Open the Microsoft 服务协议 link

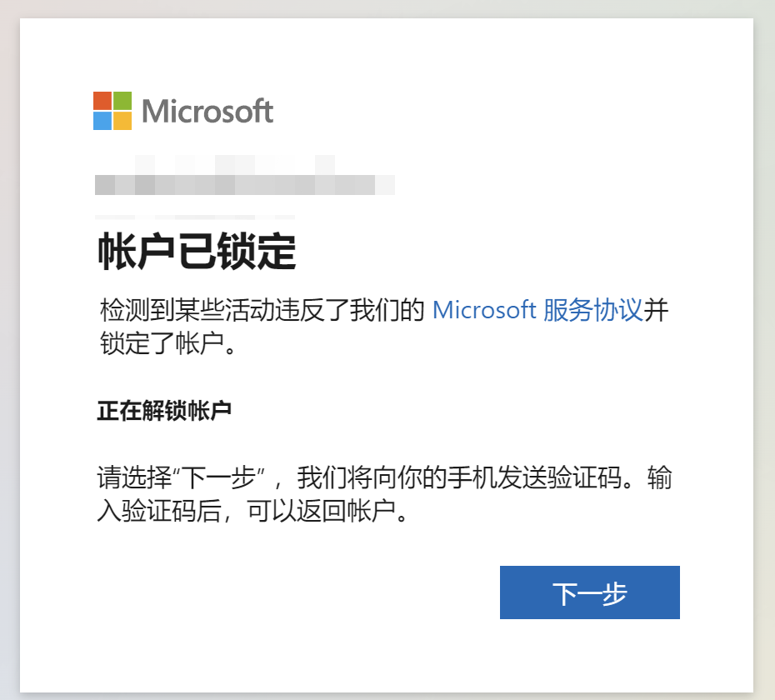click(537, 311)
